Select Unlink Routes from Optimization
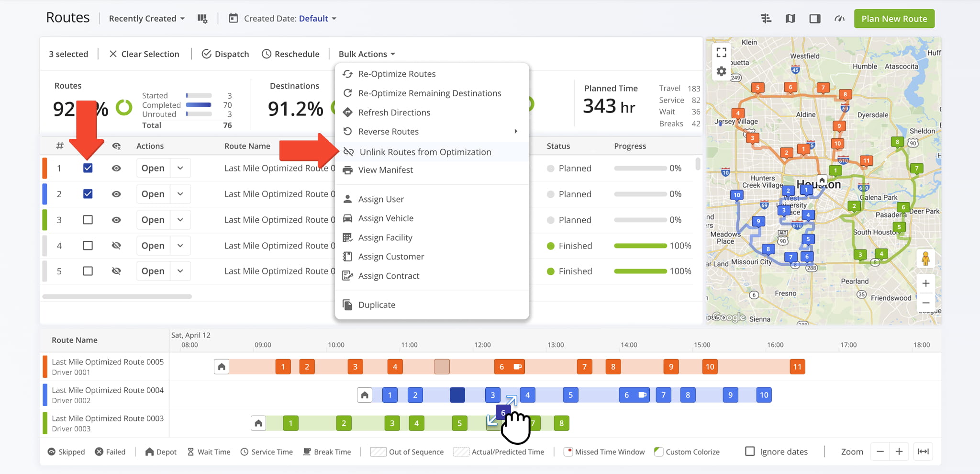This screenshot has width=980, height=474. click(425, 152)
